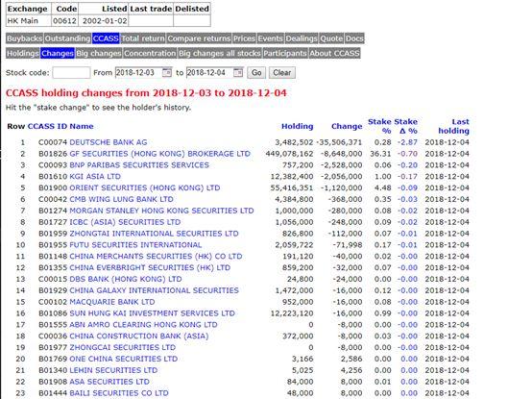The image size is (532, 399).
Task: Sort by the Change column header
Action: tap(347, 126)
